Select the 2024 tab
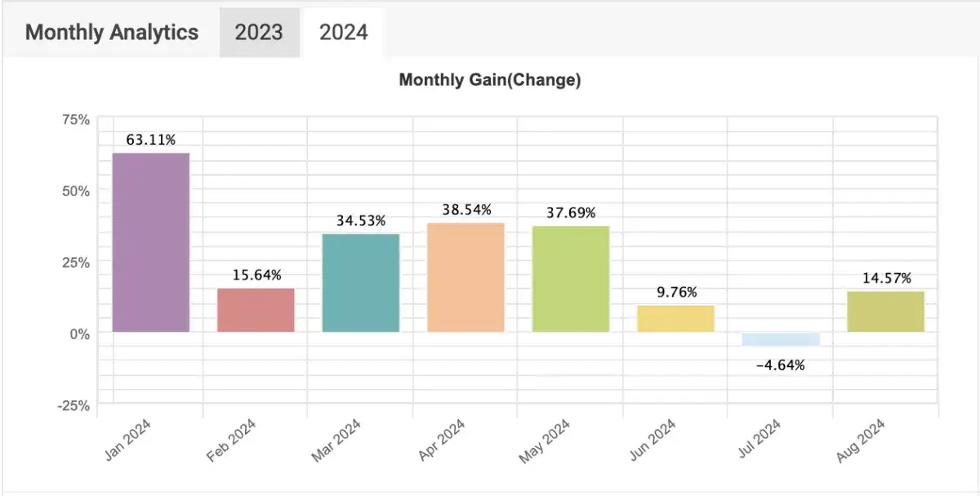 343,33
